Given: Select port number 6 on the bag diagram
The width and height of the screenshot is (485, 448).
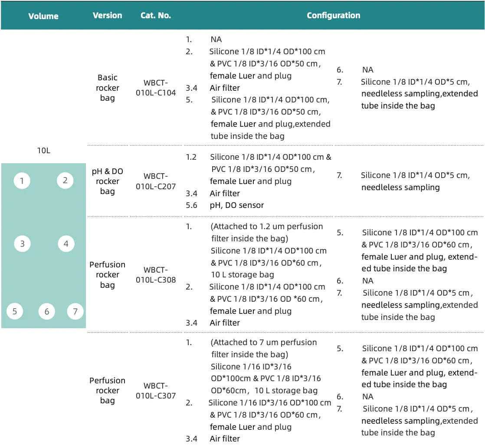Looking at the screenshot, I should click(47, 311).
